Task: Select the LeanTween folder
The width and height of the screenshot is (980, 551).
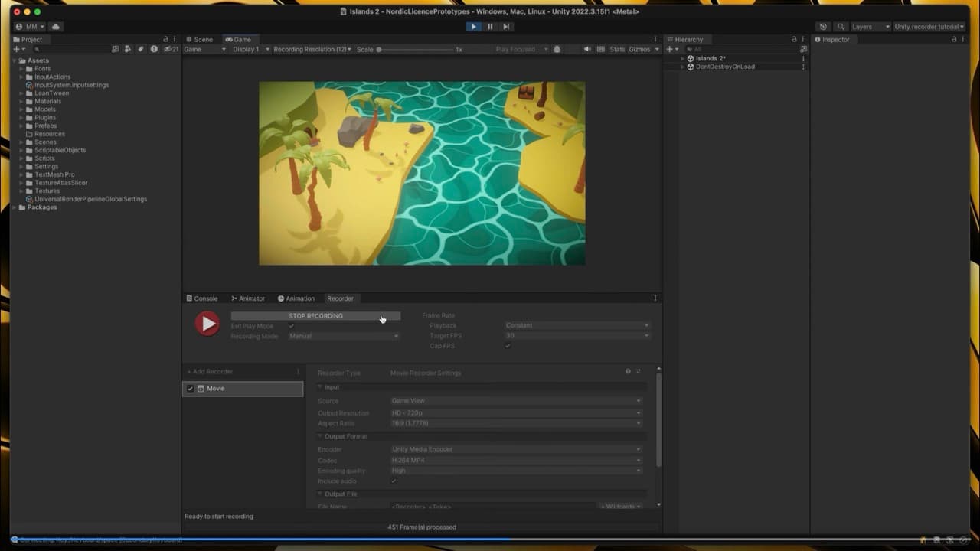Action: [x=52, y=93]
